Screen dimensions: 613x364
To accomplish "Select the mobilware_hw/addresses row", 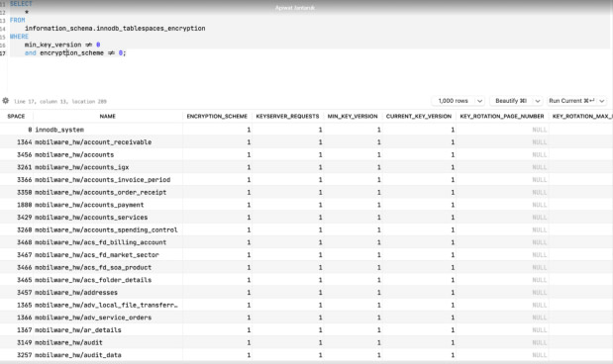I will 307,292.
